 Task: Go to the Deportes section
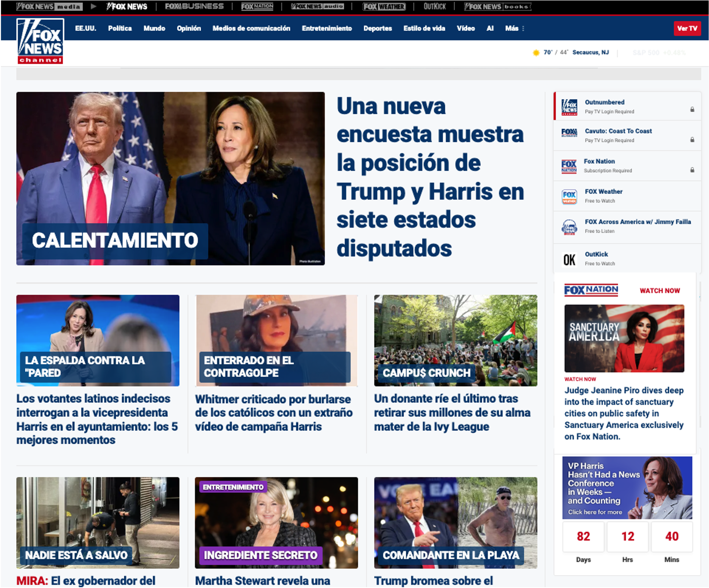(378, 28)
